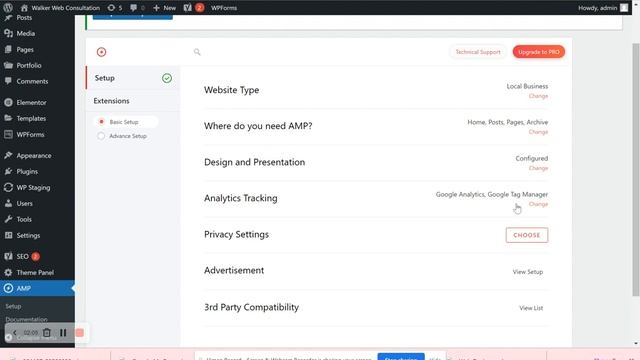Screen dimensions: 640x360
Task: Click the Privacy Settings heading
Action: coord(236,234)
